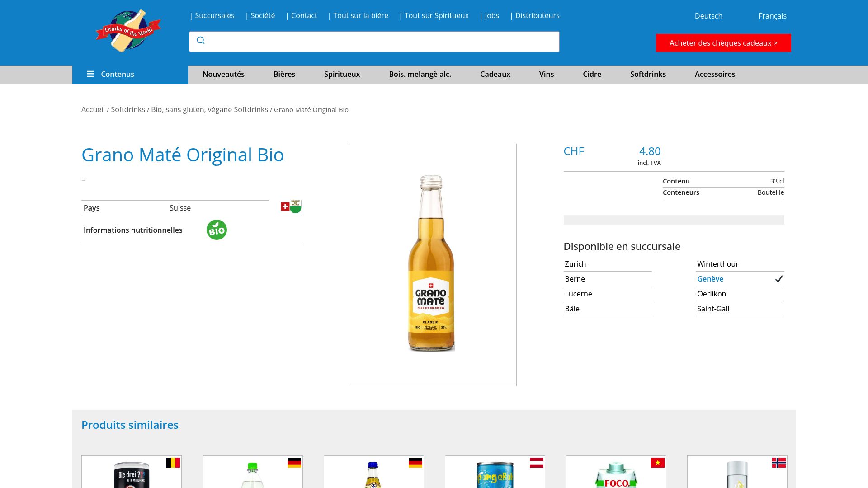Toggle Genève store availability checkmark
The width and height of the screenshot is (868, 488).
point(778,279)
